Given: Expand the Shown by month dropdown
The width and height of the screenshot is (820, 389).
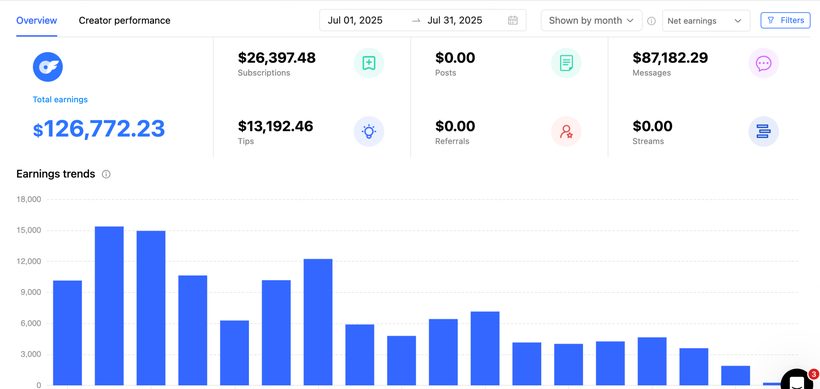Looking at the screenshot, I should tap(591, 20).
